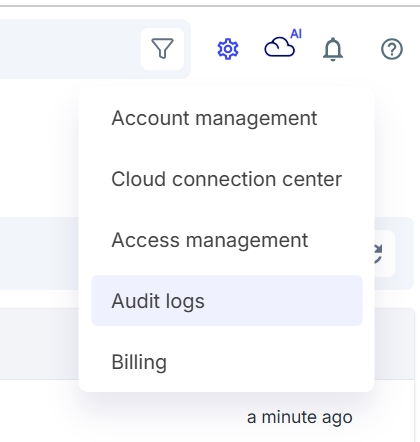This screenshot has width=420, height=442.
Task: Open help with the question mark icon
Action: (392, 49)
